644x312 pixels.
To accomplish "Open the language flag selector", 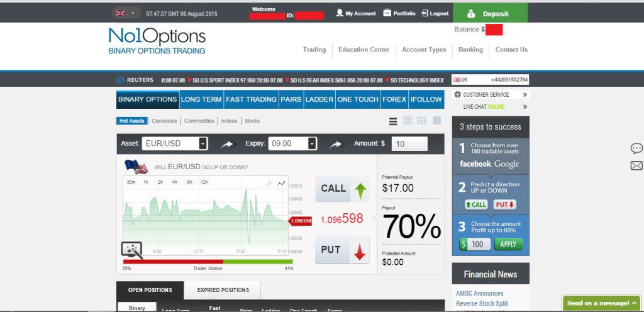I will coord(126,13).
